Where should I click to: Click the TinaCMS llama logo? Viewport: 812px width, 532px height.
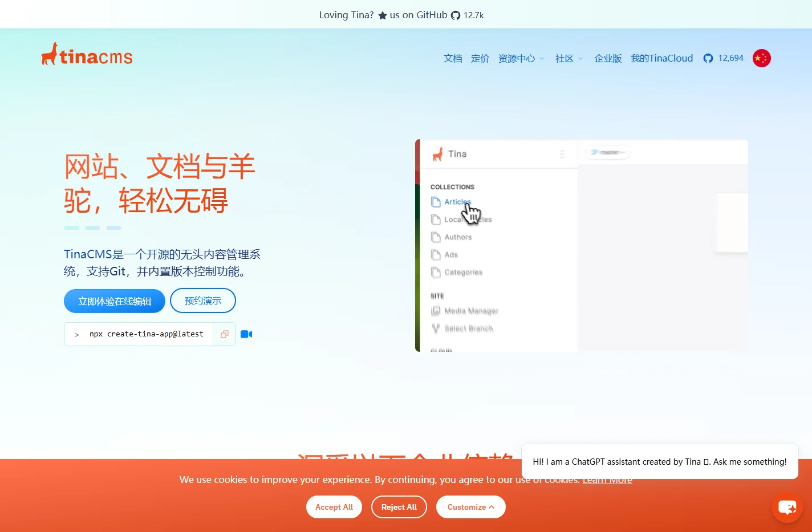[87, 55]
